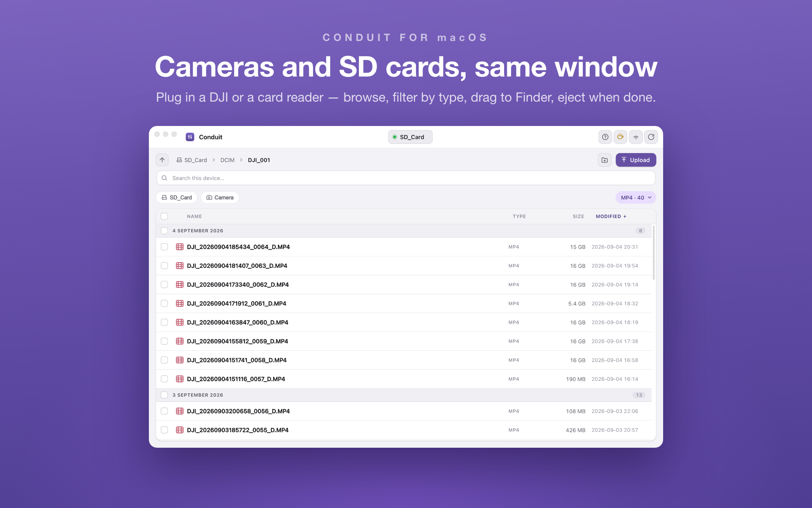Click the 4 September count badge 8
The image size is (812, 508).
640,231
